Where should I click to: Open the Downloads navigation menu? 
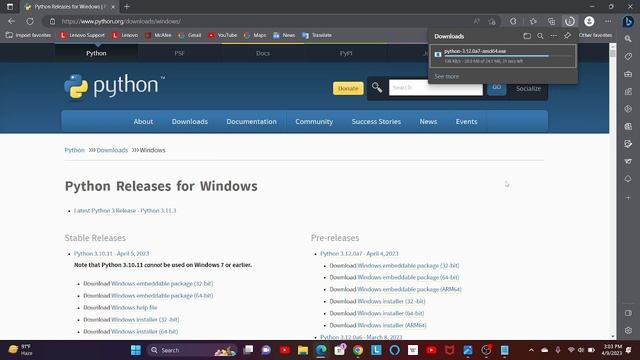tap(190, 121)
